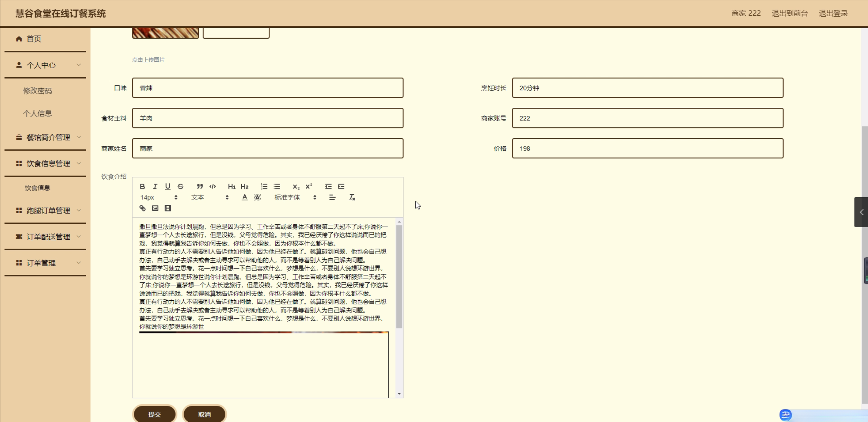Insert a blockquote in the editor

[200, 186]
